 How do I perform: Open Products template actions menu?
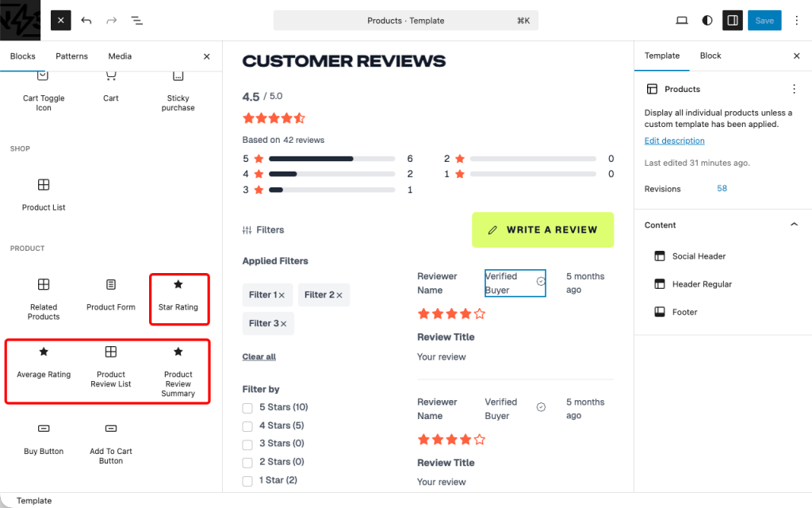tap(794, 89)
